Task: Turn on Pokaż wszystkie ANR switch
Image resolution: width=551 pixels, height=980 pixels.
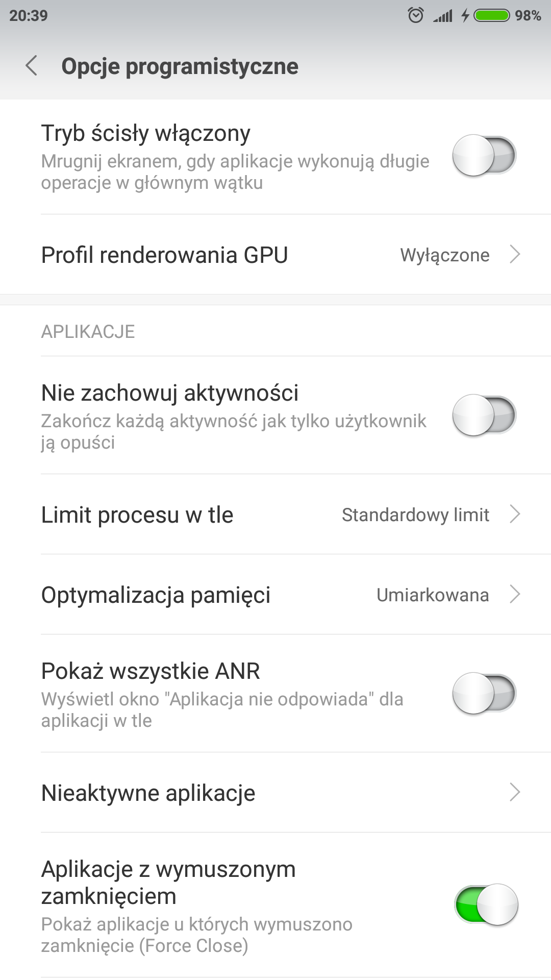Action: [x=484, y=693]
